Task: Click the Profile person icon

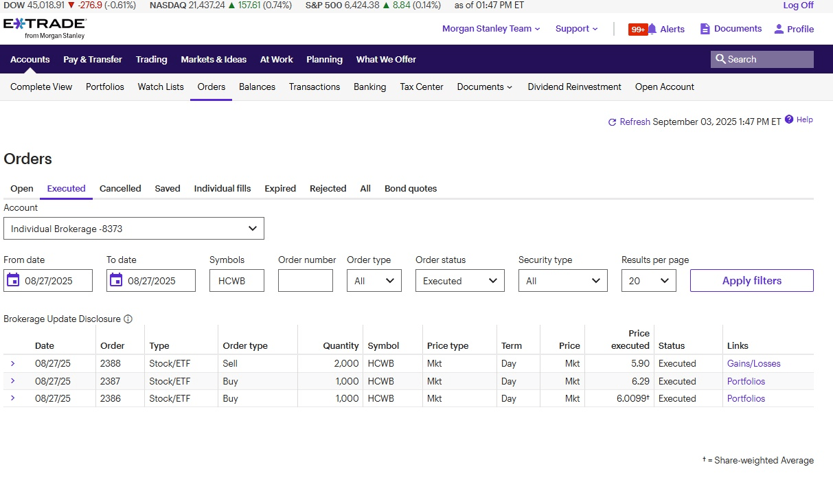Action: [x=779, y=29]
